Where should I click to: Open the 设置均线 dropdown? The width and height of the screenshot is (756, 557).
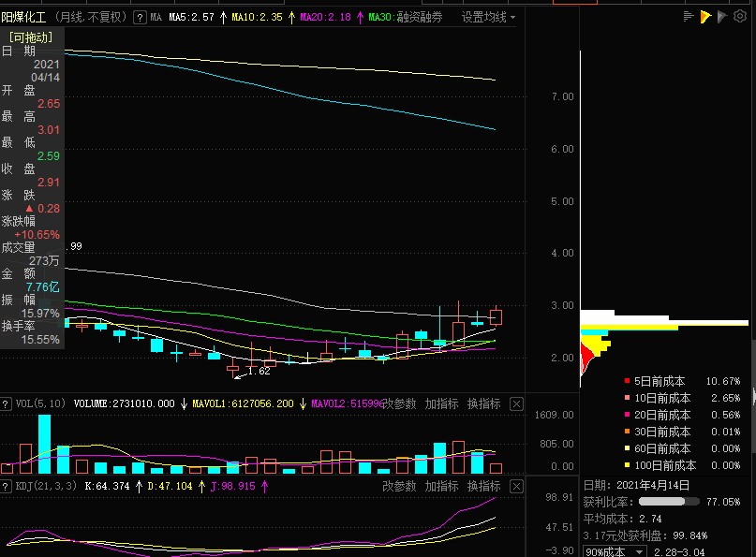(488, 18)
